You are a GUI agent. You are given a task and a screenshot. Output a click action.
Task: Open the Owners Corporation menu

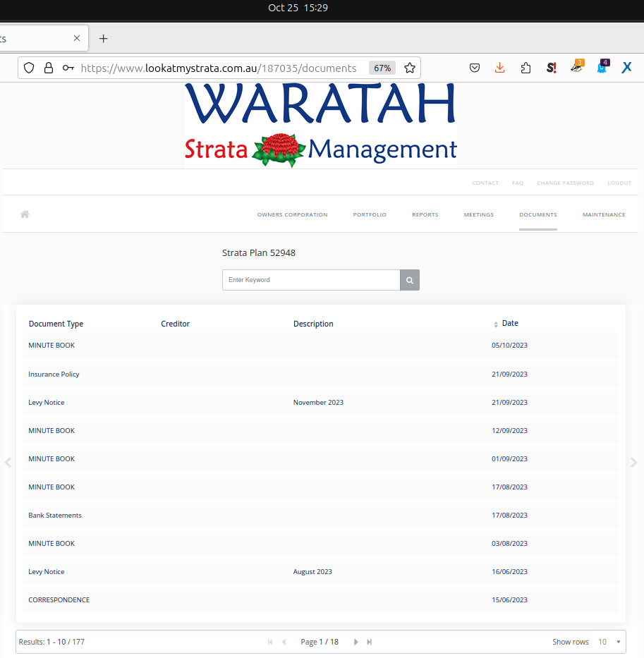(x=292, y=214)
